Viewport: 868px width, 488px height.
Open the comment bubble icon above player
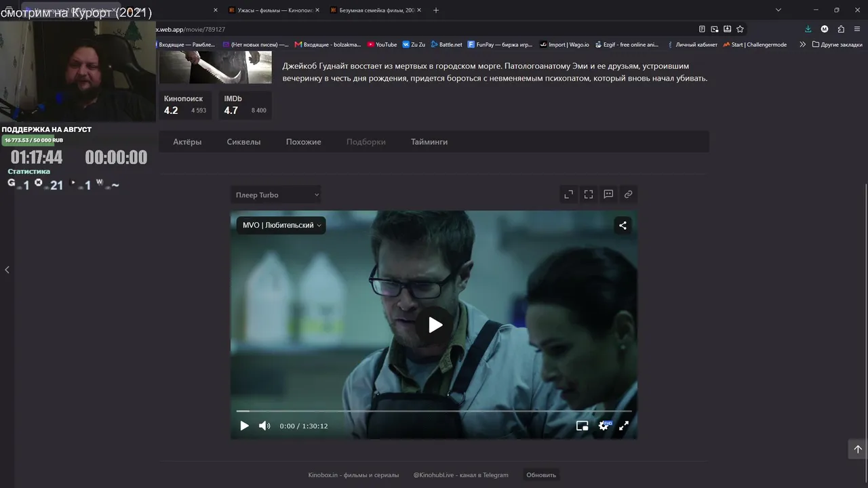point(608,195)
